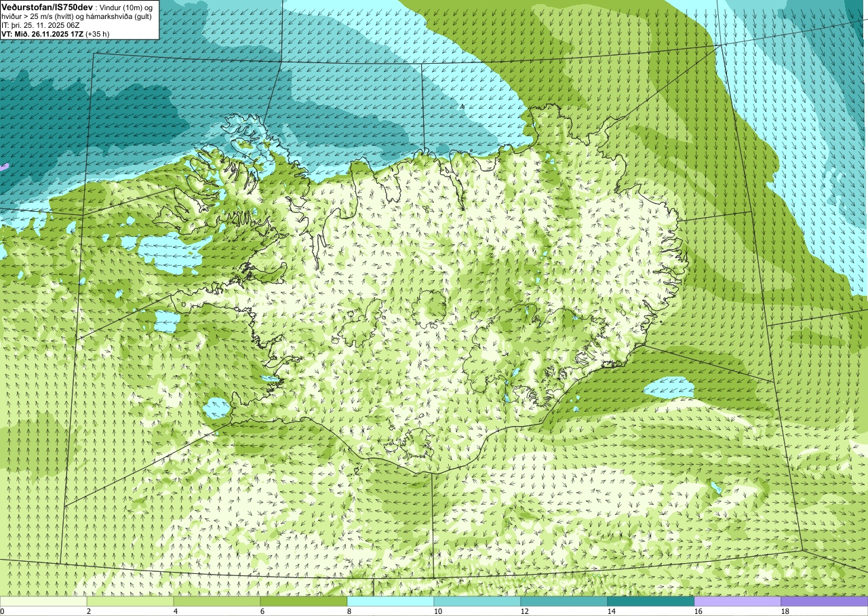The width and height of the screenshot is (868, 616).
Task: Click the light purple 16–18 legend swatch
Action: click(x=738, y=601)
